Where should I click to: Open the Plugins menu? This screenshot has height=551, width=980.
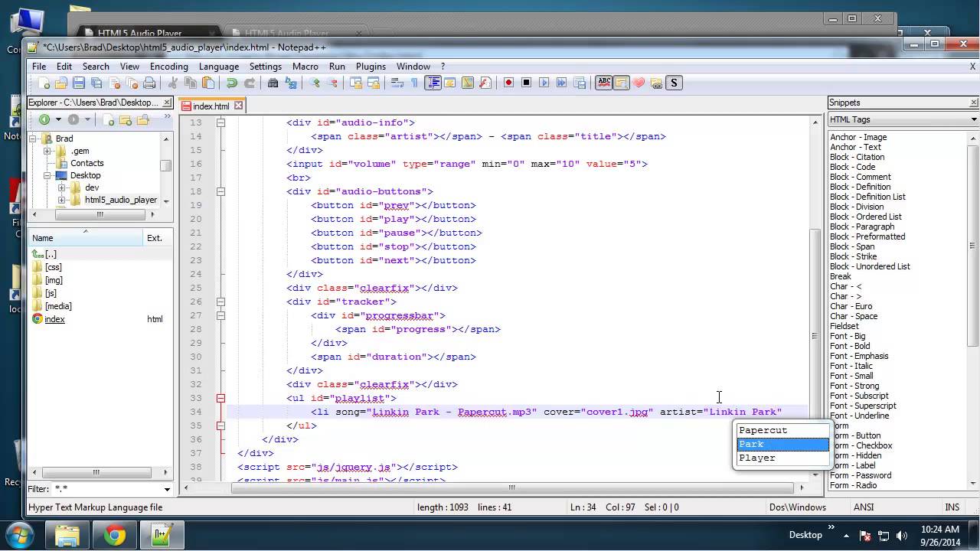[x=371, y=67]
